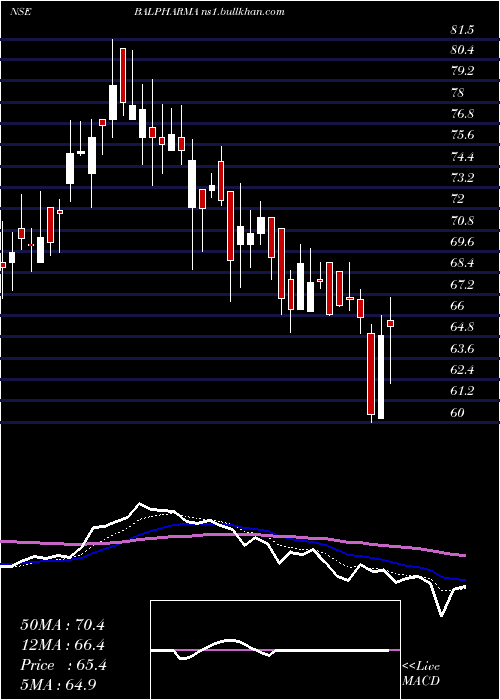Click the 67.2 price axis label

click(462, 285)
